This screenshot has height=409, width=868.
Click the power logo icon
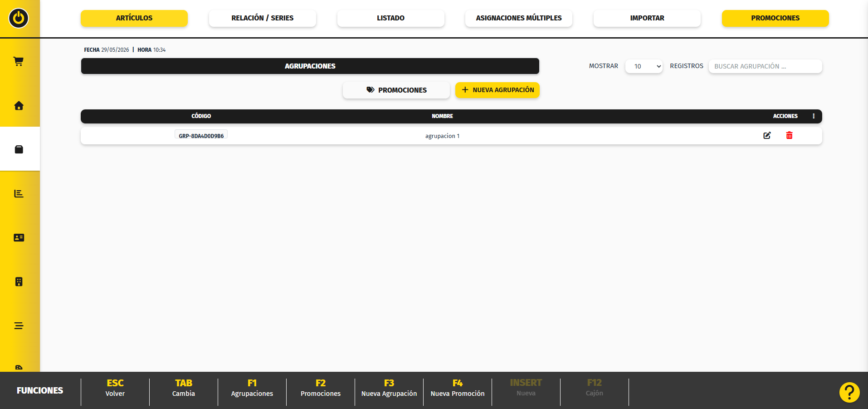19,18
